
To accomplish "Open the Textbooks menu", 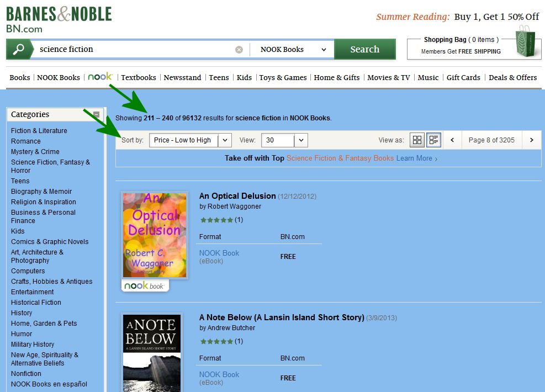I will [139, 77].
